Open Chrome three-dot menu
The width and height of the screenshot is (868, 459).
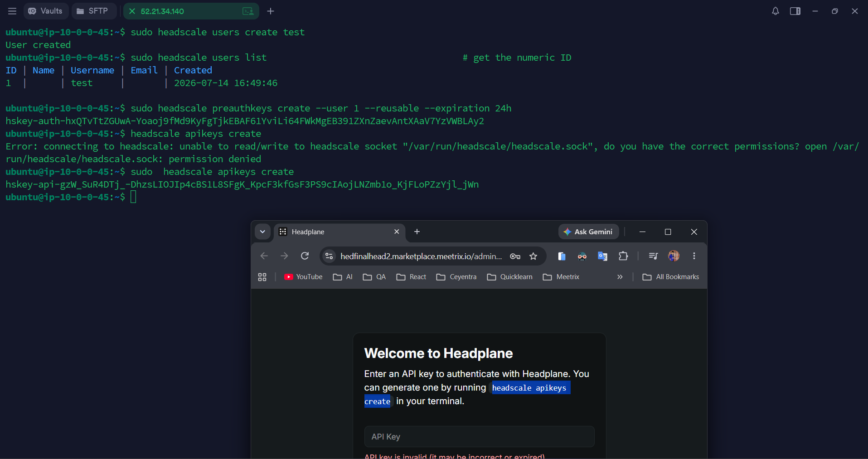pyautogui.click(x=694, y=256)
